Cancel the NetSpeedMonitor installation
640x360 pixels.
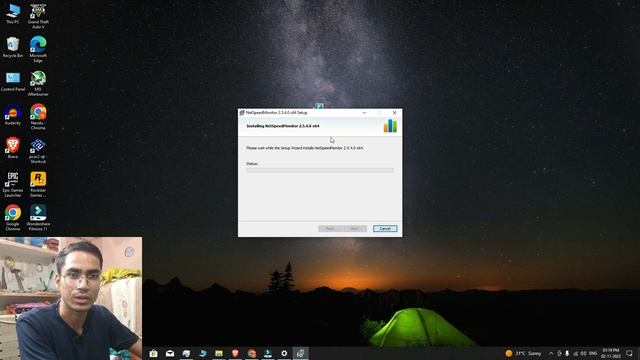[x=385, y=229]
